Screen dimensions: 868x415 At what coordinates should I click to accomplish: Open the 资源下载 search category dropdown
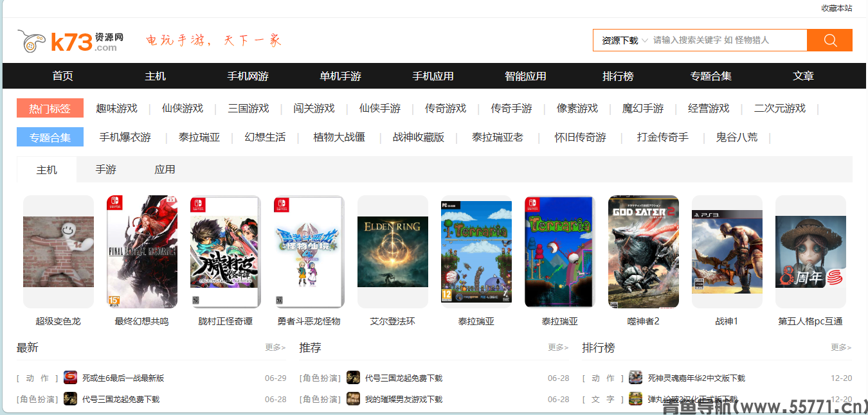[x=624, y=40]
